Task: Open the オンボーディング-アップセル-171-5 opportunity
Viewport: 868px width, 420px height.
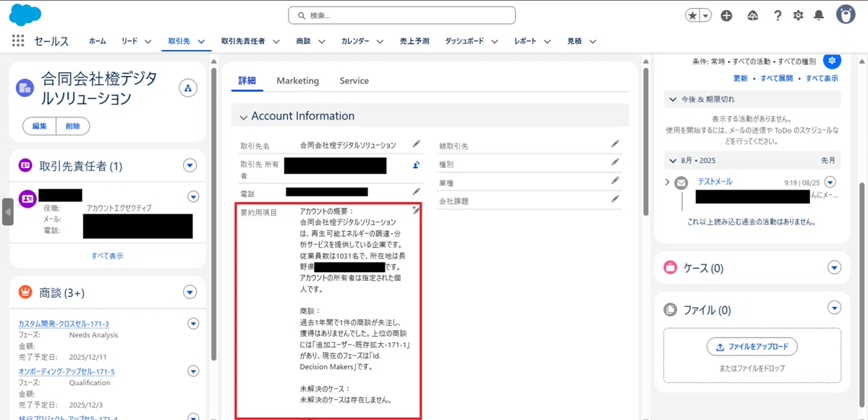Action: pos(67,371)
